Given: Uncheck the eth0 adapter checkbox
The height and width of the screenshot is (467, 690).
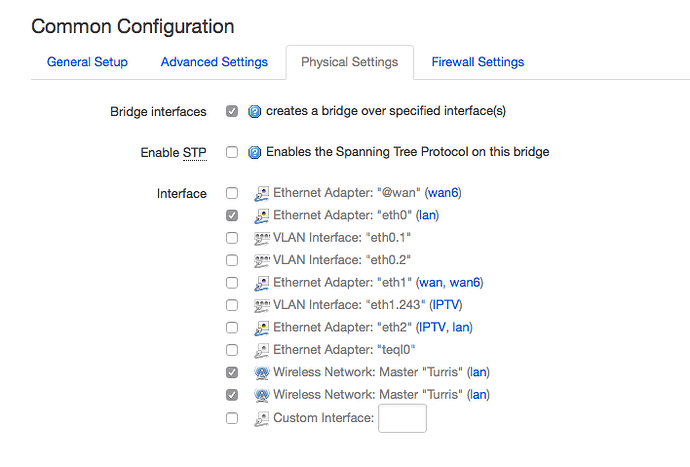Looking at the screenshot, I should 232,216.
